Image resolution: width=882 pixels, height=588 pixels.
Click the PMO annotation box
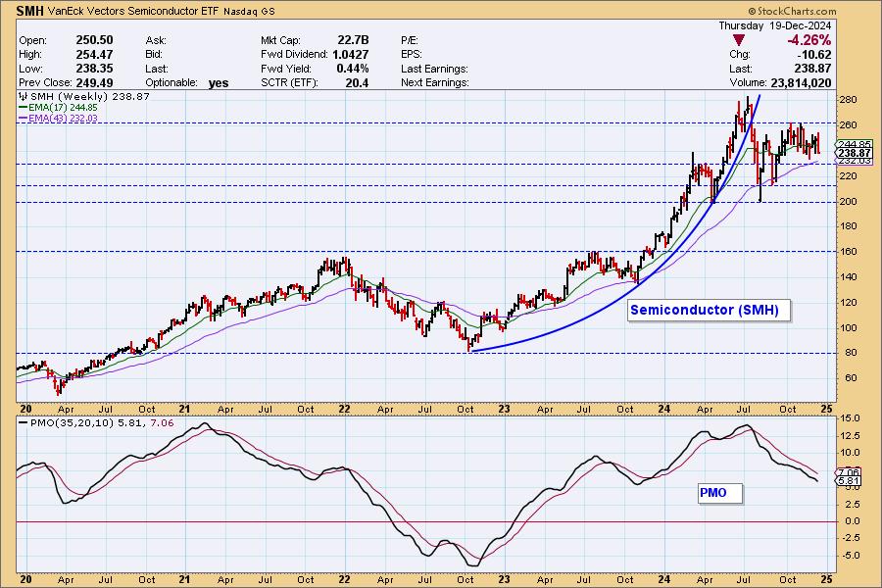point(720,493)
